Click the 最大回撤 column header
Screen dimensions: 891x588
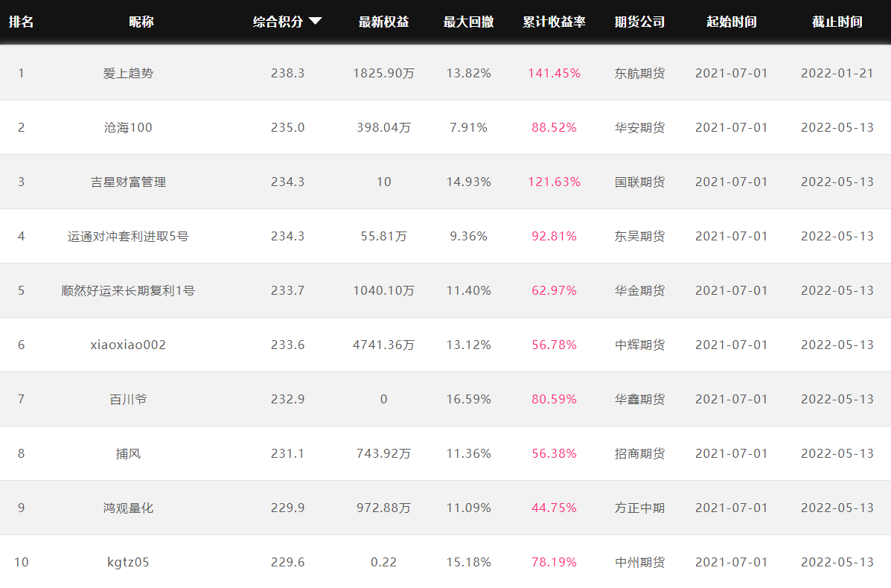(x=468, y=22)
